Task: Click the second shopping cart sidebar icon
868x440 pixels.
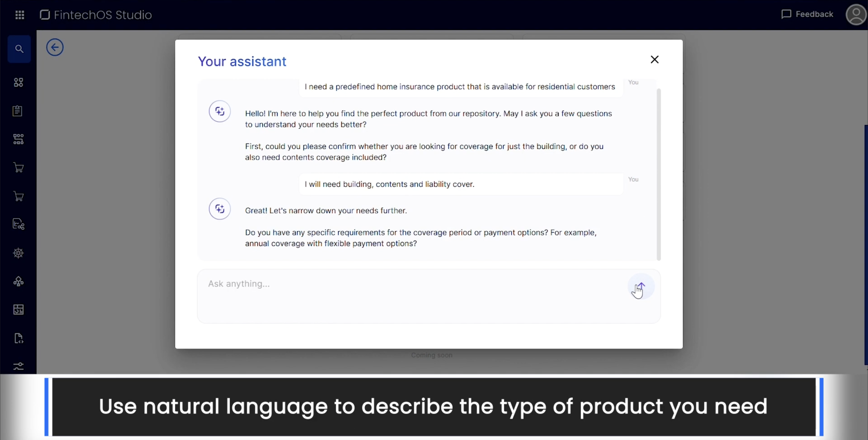Action: click(19, 196)
